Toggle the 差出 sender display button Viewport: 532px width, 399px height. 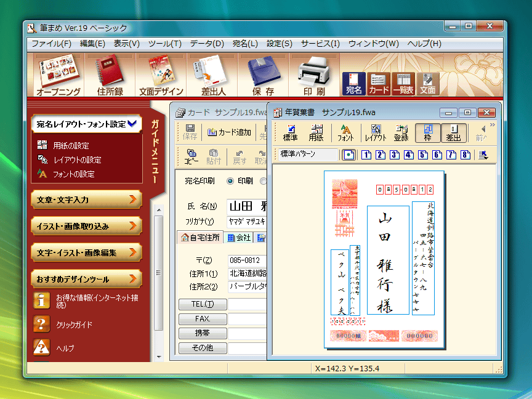coord(454,132)
